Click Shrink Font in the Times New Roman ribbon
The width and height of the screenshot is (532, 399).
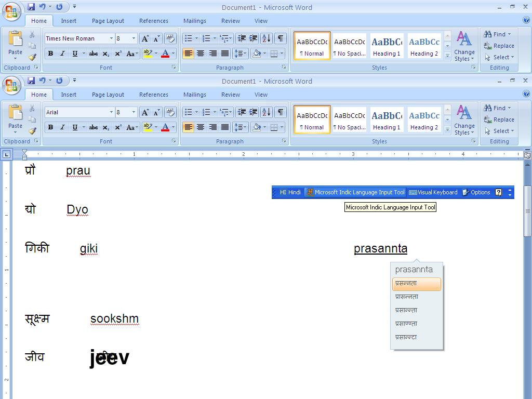[x=156, y=38]
